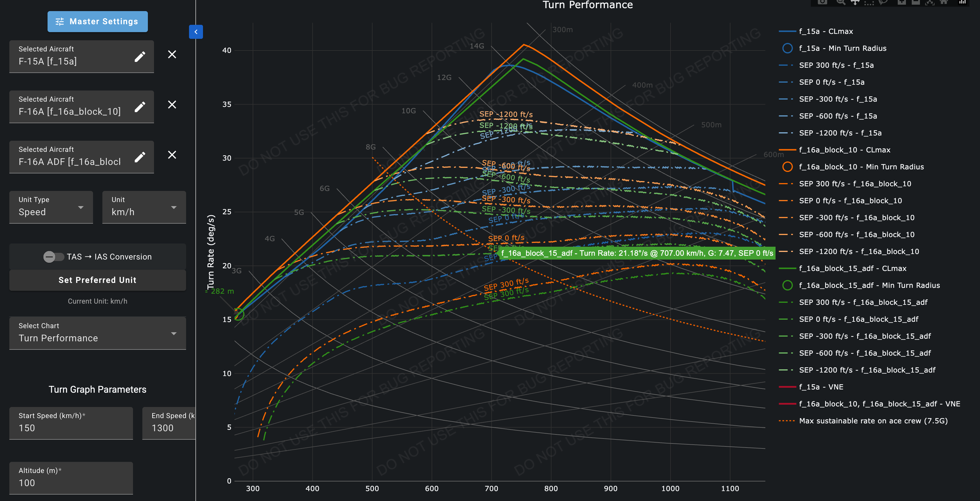Open the Unit Type dropdown
The height and width of the screenshot is (501, 980).
coord(51,208)
